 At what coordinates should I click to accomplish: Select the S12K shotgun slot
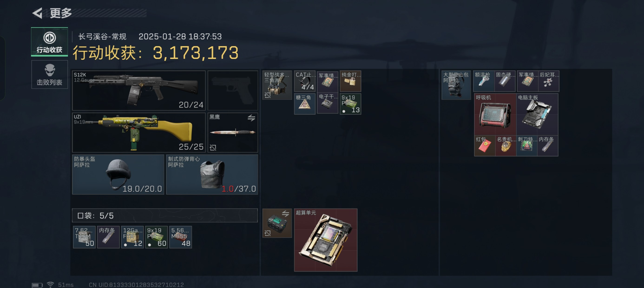click(139, 91)
